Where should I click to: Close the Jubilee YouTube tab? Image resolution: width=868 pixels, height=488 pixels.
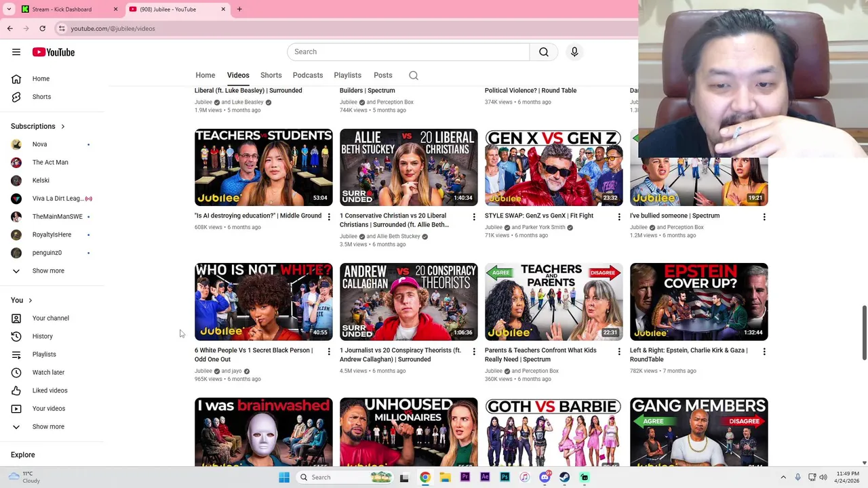(x=223, y=9)
